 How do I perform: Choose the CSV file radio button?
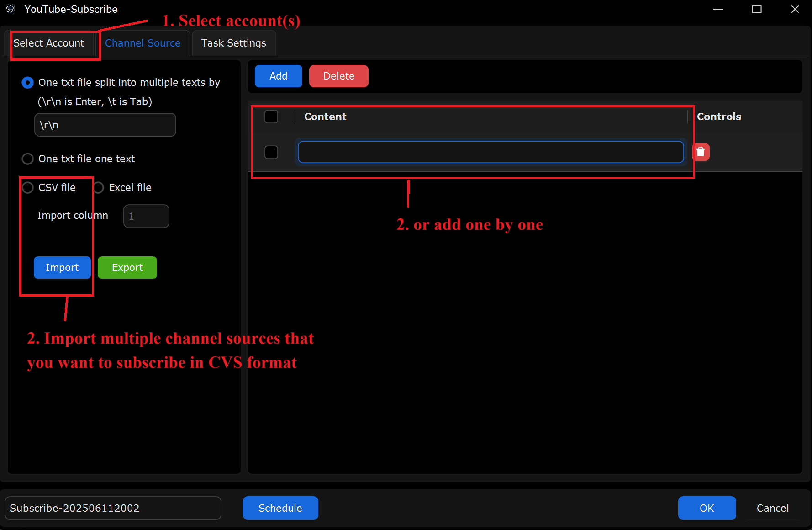point(28,188)
